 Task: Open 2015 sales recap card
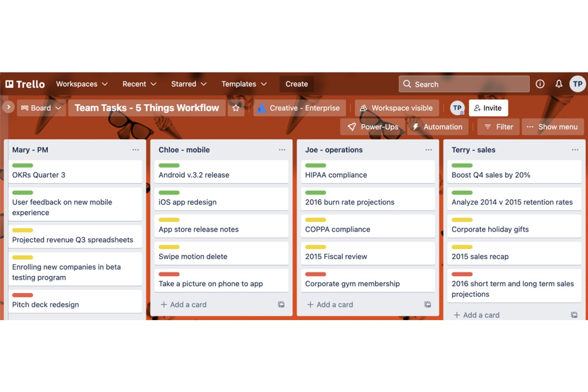click(514, 253)
